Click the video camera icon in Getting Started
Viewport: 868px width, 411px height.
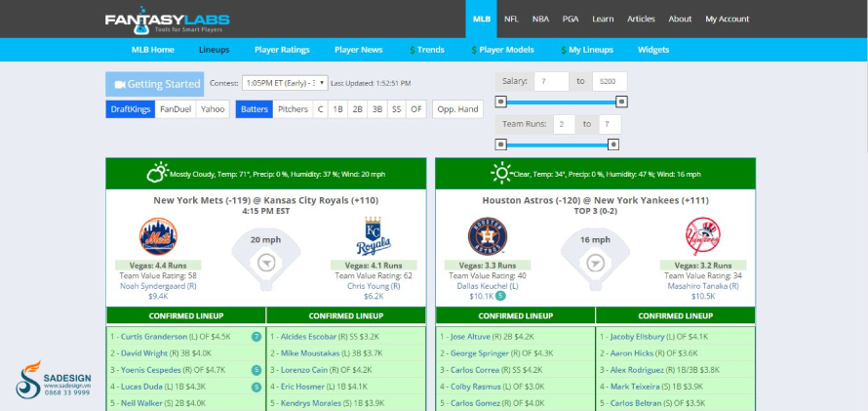pyautogui.click(x=120, y=84)
